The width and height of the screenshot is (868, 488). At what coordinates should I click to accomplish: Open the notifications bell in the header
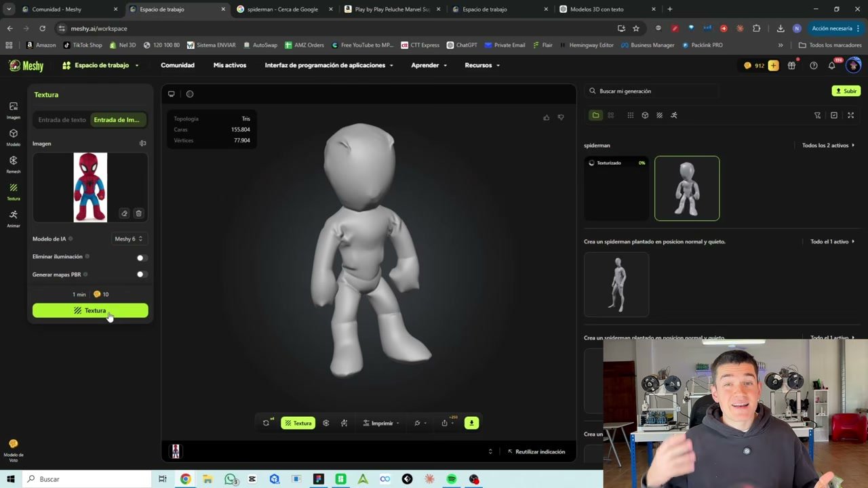(x=831, y=66)
